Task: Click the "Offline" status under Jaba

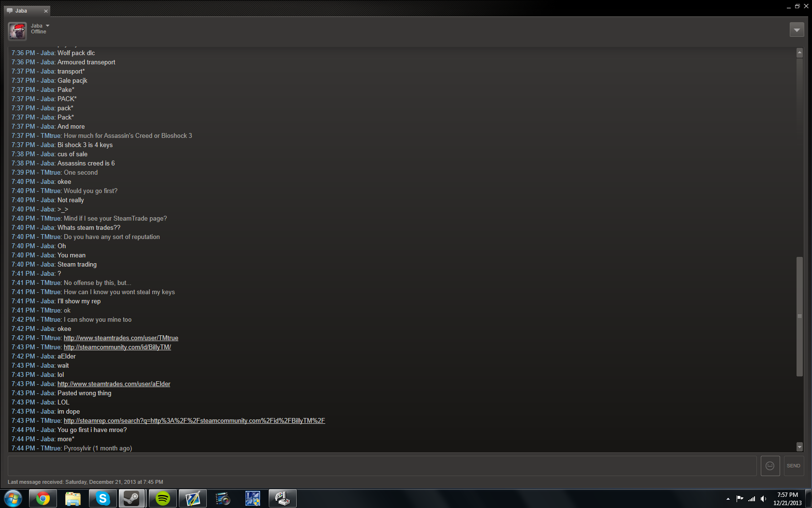Action: [x=39, y=32]
